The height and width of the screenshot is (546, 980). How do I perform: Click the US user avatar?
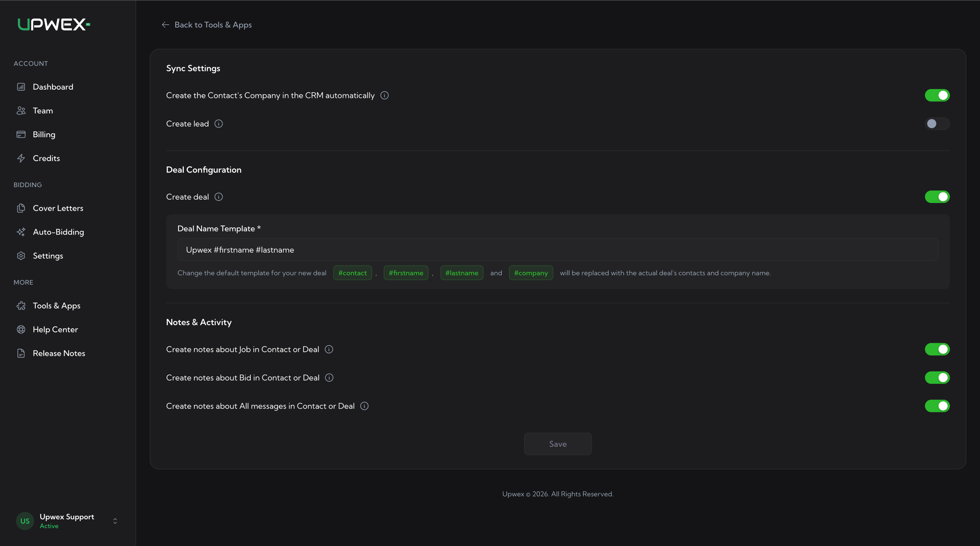[x=25, y=521]
